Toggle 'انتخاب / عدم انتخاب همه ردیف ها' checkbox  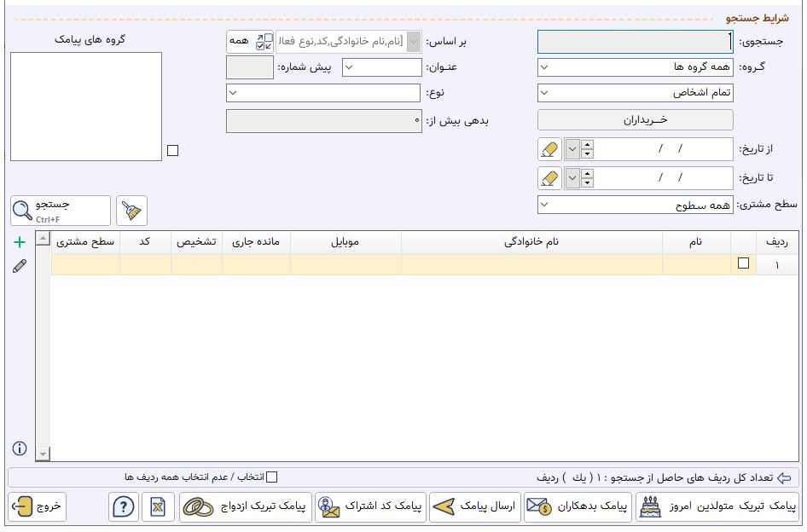point(272,477)
